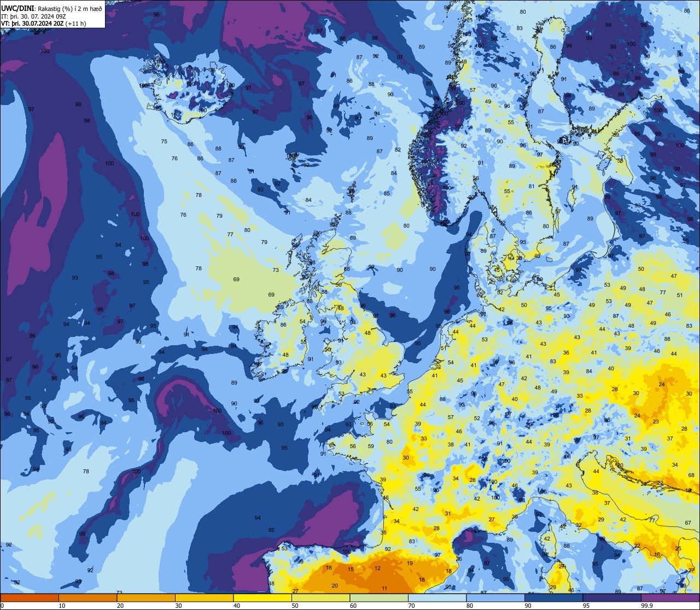Click the '75' value south of Iceland
This screenshot has height=610, width=700.
(164, 142)
